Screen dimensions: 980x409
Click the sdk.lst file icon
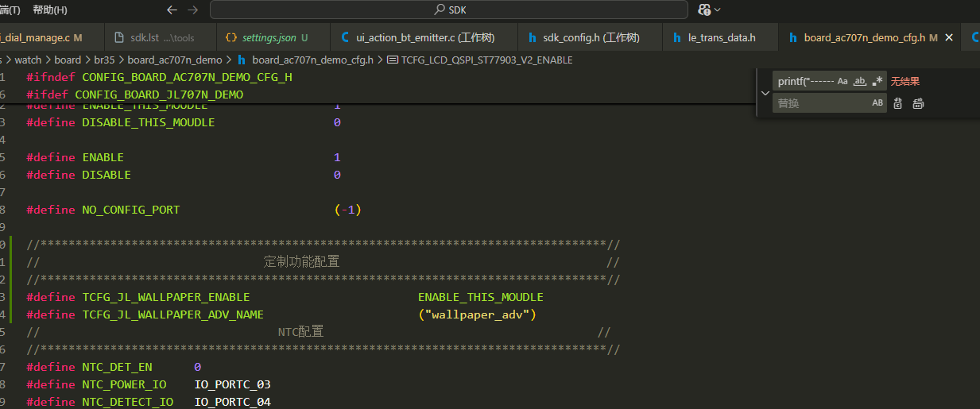(120, 37)
